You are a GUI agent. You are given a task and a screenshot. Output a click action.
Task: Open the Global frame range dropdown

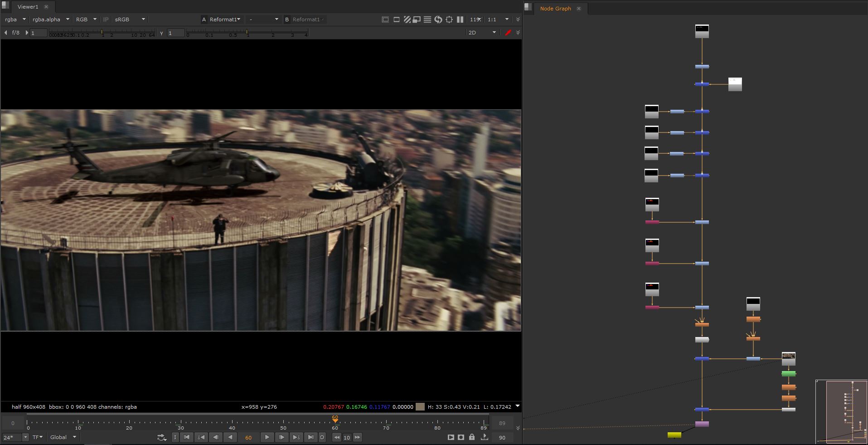pyautogui.click(x=63, y=437)
